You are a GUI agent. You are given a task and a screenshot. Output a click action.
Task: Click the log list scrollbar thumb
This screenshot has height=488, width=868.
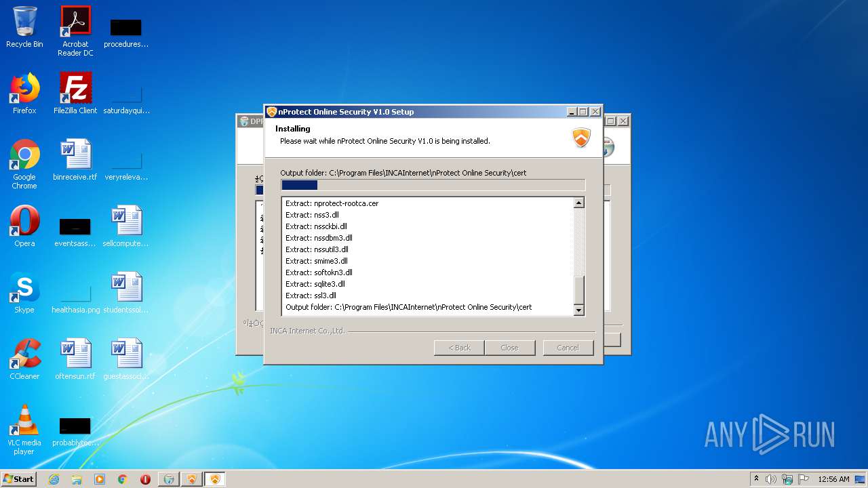pyautogui.click(x=578, y=291)
